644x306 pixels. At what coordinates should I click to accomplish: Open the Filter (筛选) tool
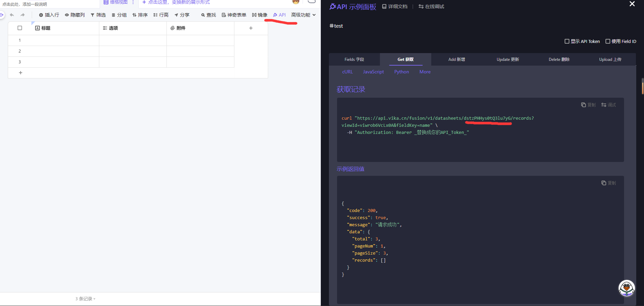(x=98, y=15)
